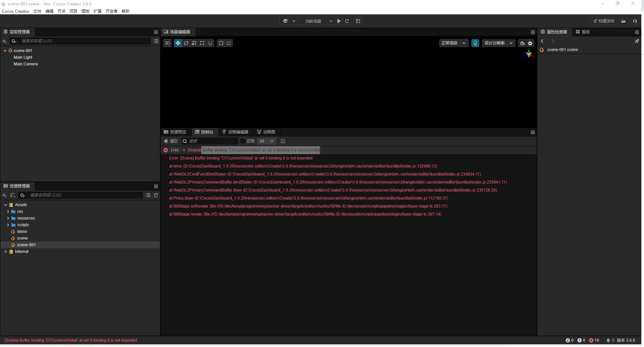Click the play preview button
Screen dimensions: 644x347
click(338, 21)
